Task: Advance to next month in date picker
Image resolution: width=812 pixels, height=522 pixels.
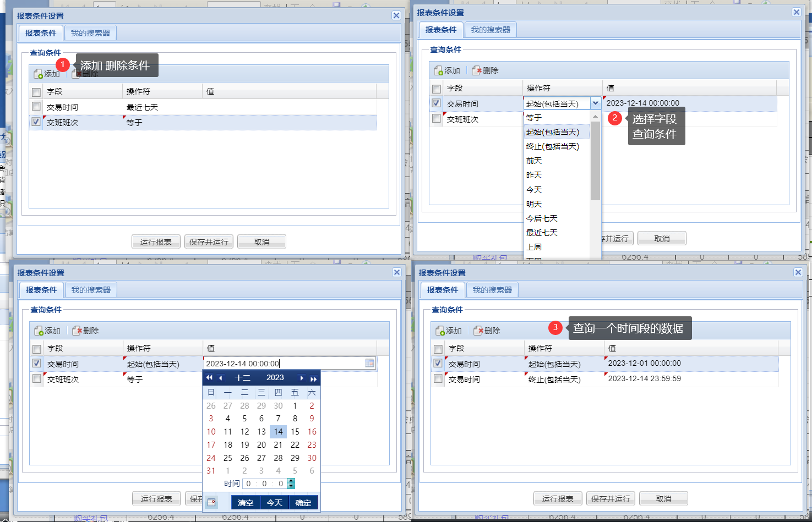Action: (x=302, y=378)
